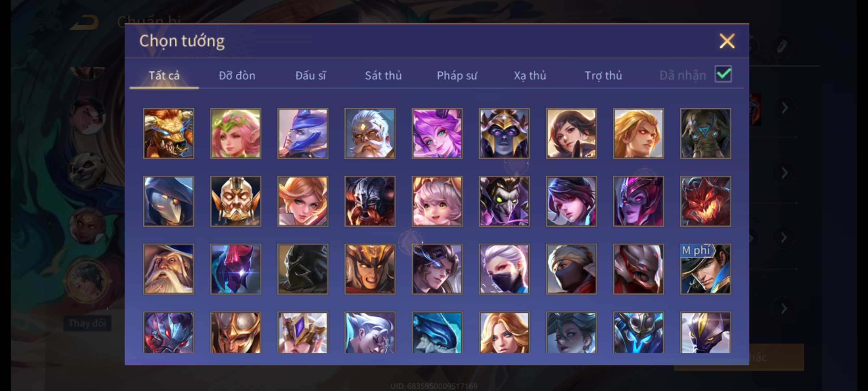The width and height of the screenshot is (868, 391).
Task: Show the Pháp sư hero list
Action: tap(457, 75)
